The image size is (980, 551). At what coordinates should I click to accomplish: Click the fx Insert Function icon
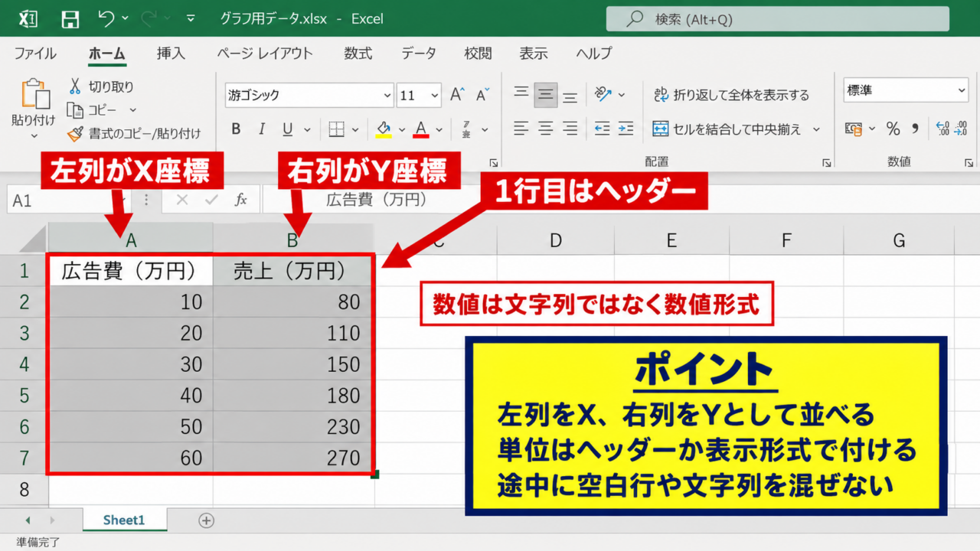[x=241, y=200]
